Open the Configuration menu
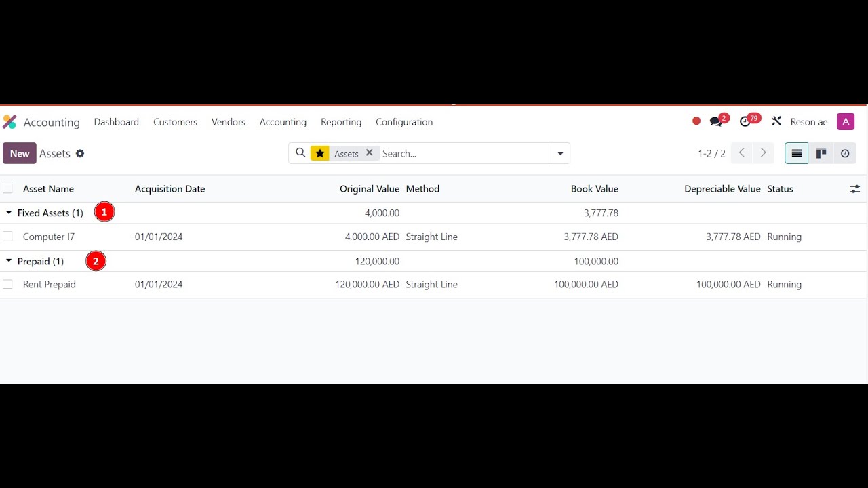 point(404,122)
